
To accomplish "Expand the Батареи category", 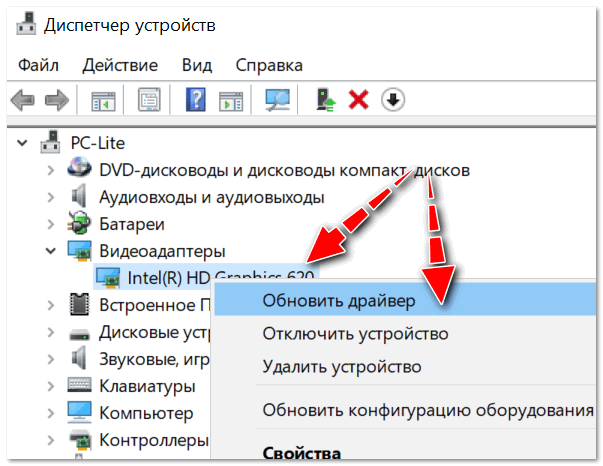I will (x=50, y=223).
